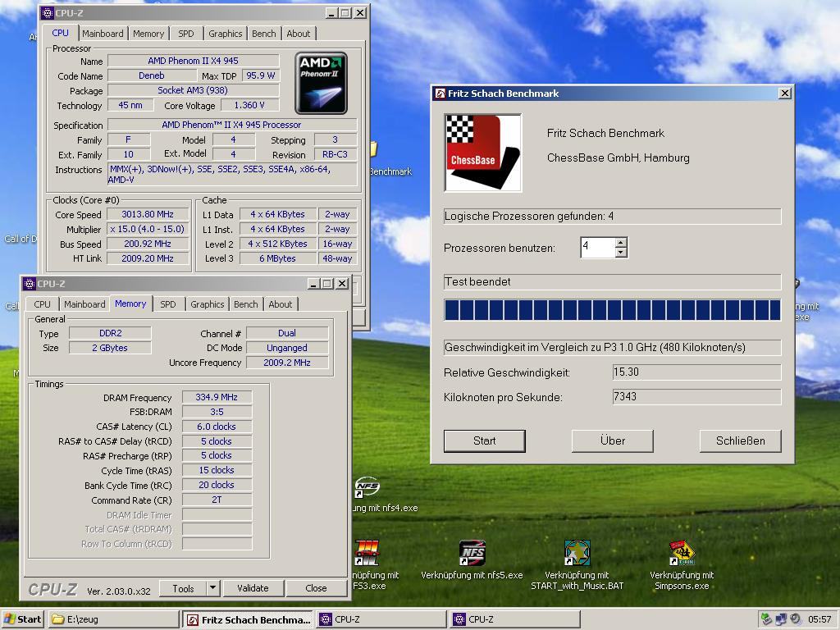Click the DRAM Frequency value 334.9 MHz
The image size is (840, 630).
click(217, 397)
